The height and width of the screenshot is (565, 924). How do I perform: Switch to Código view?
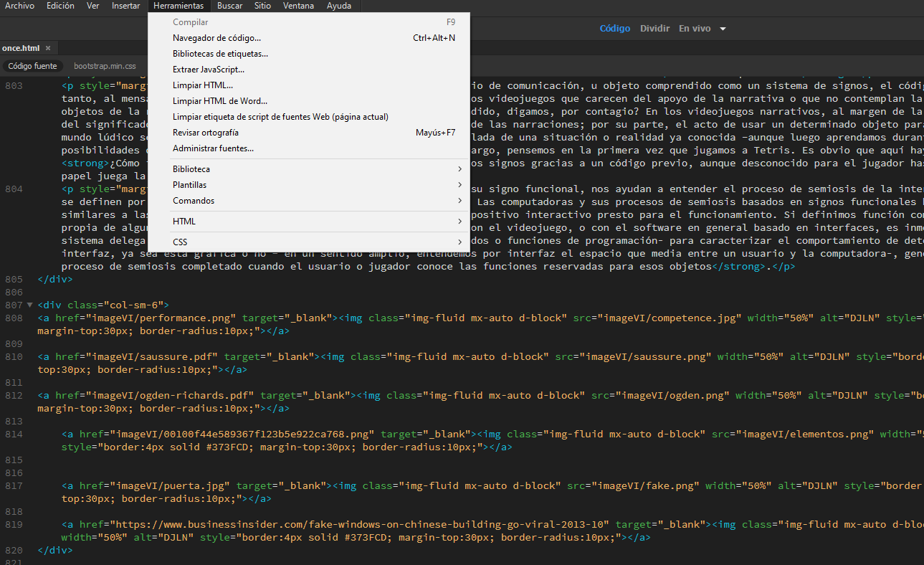[614, 29]
